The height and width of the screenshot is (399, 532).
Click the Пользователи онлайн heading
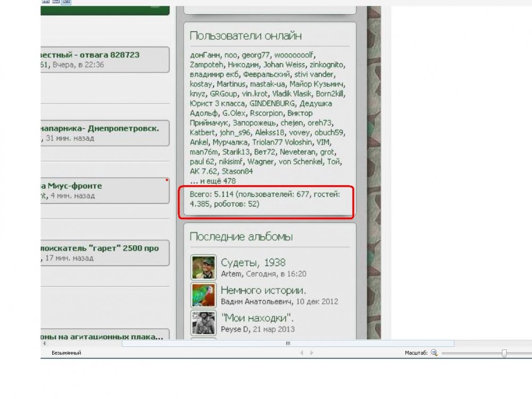245,36
